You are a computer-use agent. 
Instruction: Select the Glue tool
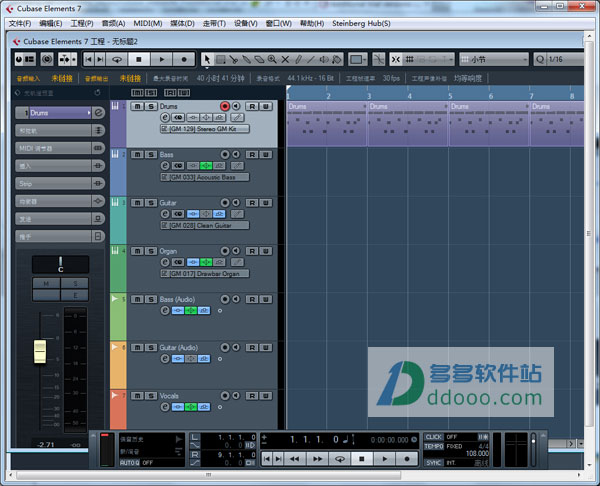[x=246, y=59]
